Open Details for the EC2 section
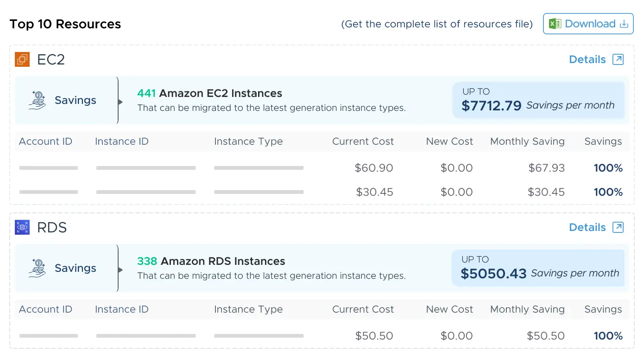Image resolution: width=644 pixels, height=359 pixels. [x=587, y=59]
